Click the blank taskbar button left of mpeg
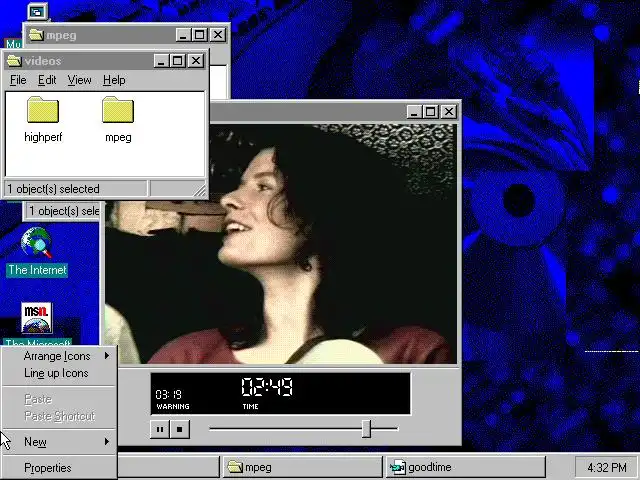The height and width of the screenshot is (480, 640). [x=169, y=467]
